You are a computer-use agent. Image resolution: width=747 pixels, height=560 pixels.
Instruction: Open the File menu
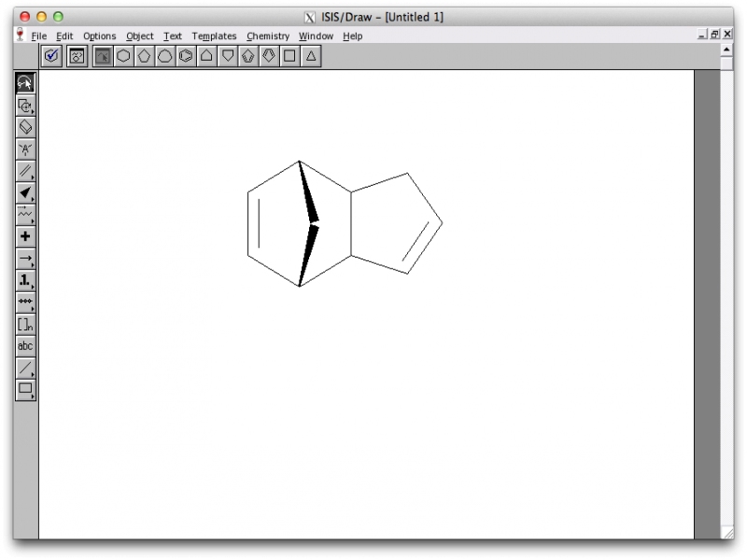pos(39,36)
